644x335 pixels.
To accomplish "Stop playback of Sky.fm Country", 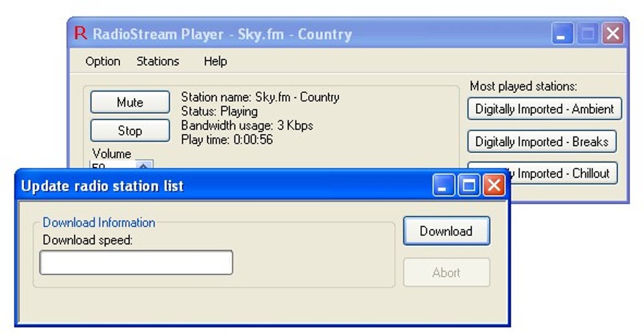I will point(130,131).
